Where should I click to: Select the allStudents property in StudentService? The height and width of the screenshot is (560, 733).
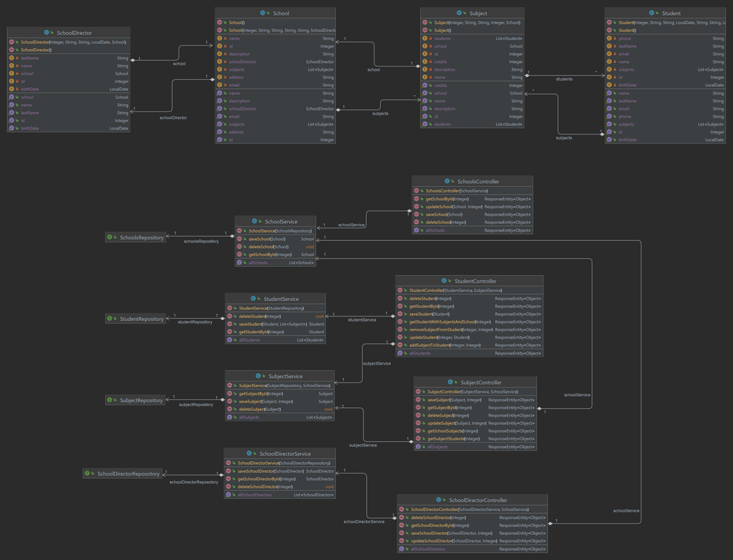pyautogui.click(x=275, y=339)
